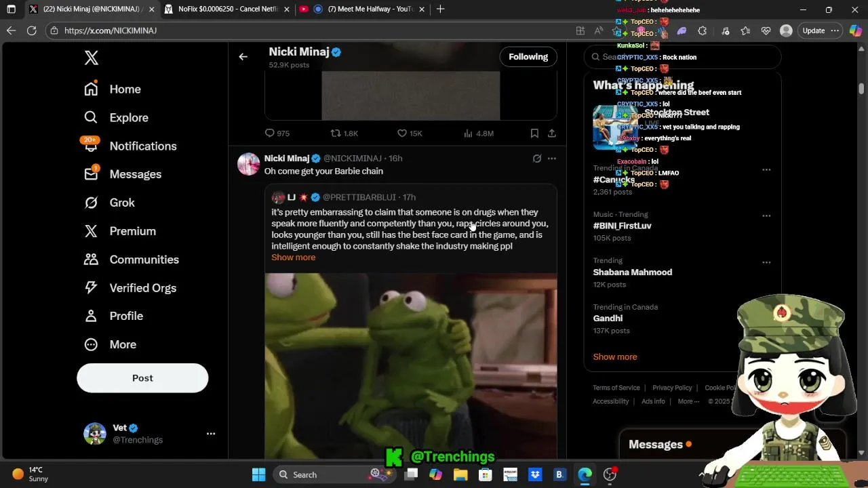
Task: Go back in the browser
Action: pos(11,30)
